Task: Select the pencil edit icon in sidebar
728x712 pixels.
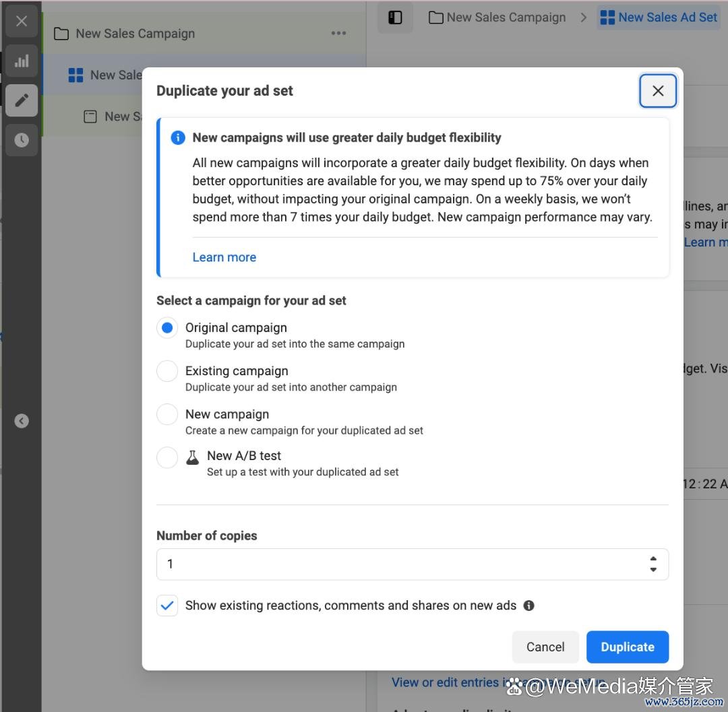Action: pos(22,100)
